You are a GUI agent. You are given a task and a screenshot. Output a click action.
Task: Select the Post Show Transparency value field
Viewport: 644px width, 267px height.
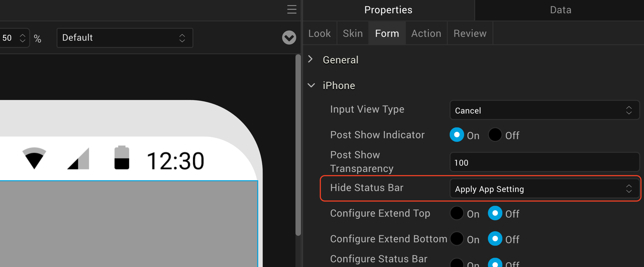click(544, 162)
